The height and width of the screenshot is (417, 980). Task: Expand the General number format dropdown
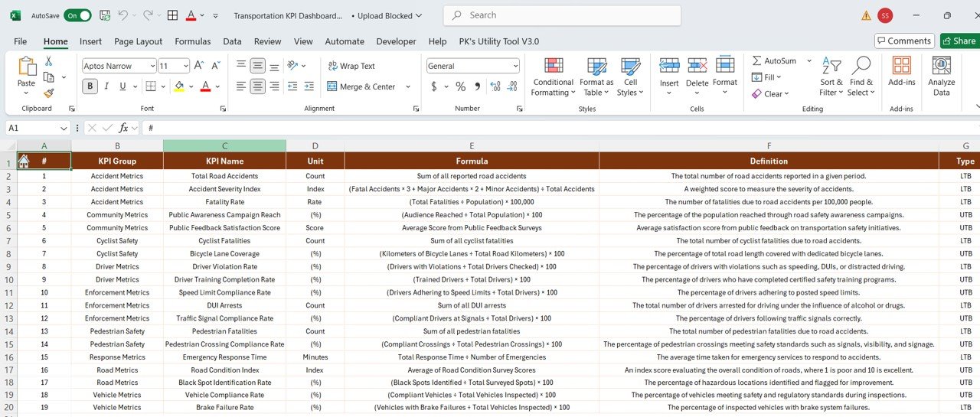(x=514, y=66)
